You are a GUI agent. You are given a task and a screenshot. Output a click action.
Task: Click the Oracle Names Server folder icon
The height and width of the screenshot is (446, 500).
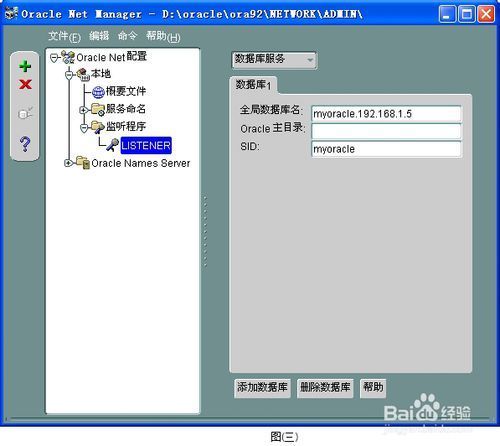(83, 162)
